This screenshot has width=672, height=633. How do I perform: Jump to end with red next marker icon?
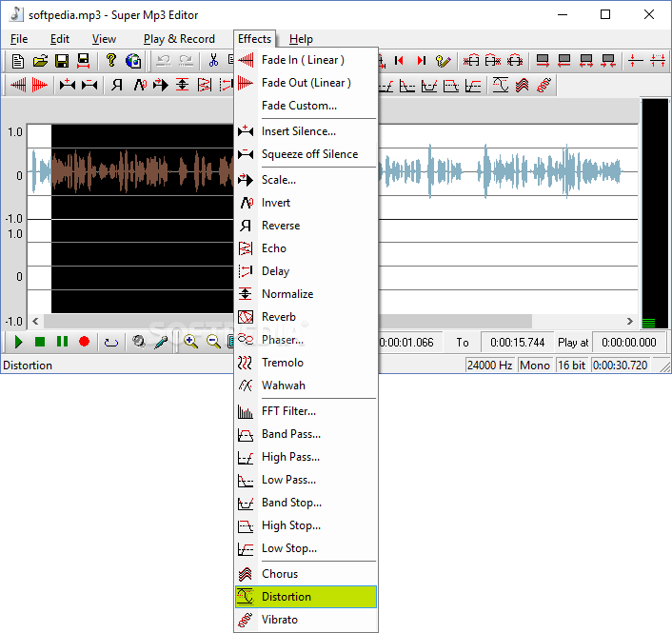(x=422, y=61)
